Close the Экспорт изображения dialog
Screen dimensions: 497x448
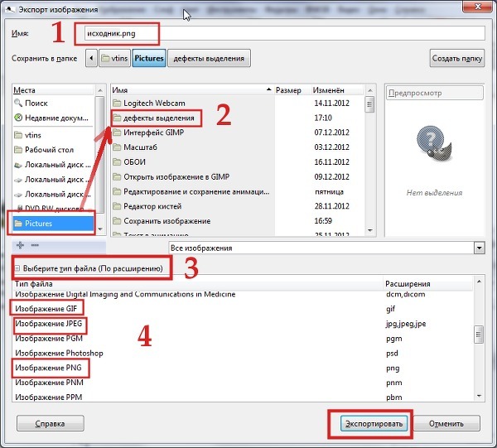click(478, 7)
